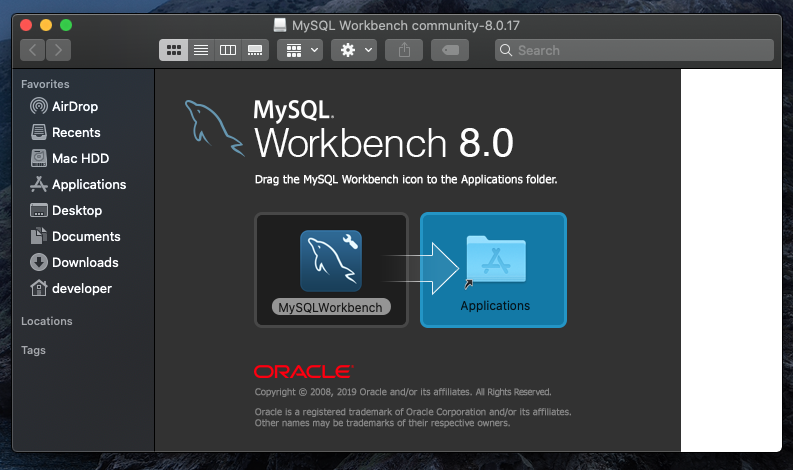The height and width of the screenshot is (470, 793).
Task: Click the Locations section header
Action: [x=47, y=321]
